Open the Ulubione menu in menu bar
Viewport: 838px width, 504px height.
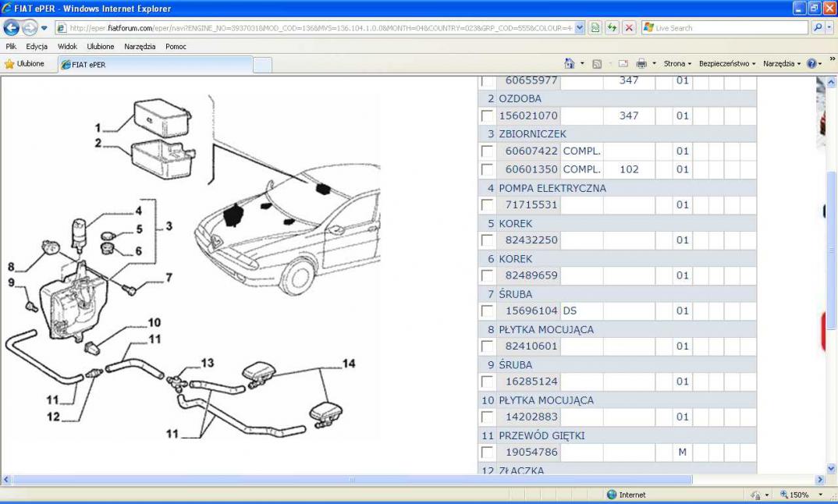click(x=101, y=47)
